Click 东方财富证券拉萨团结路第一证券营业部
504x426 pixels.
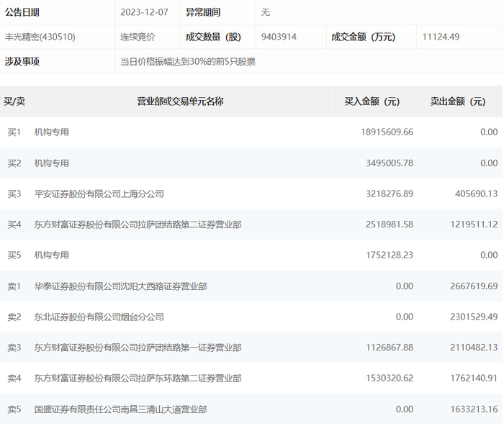[138, 348]
